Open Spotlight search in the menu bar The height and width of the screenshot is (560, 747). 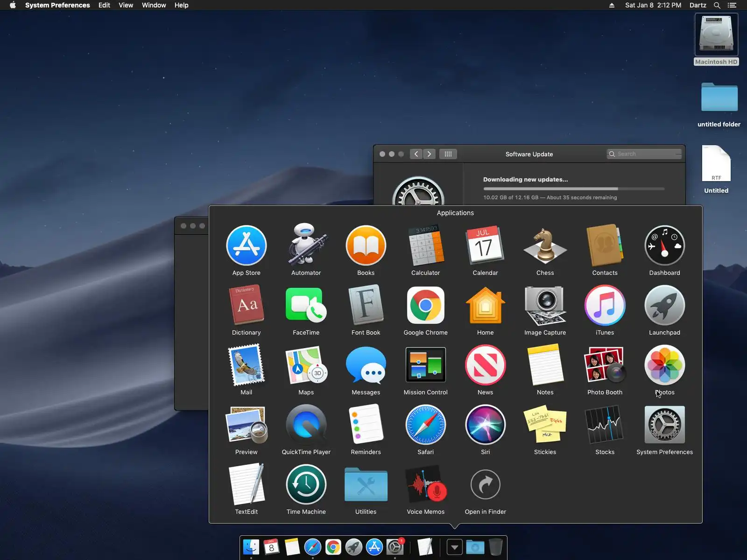717,5
